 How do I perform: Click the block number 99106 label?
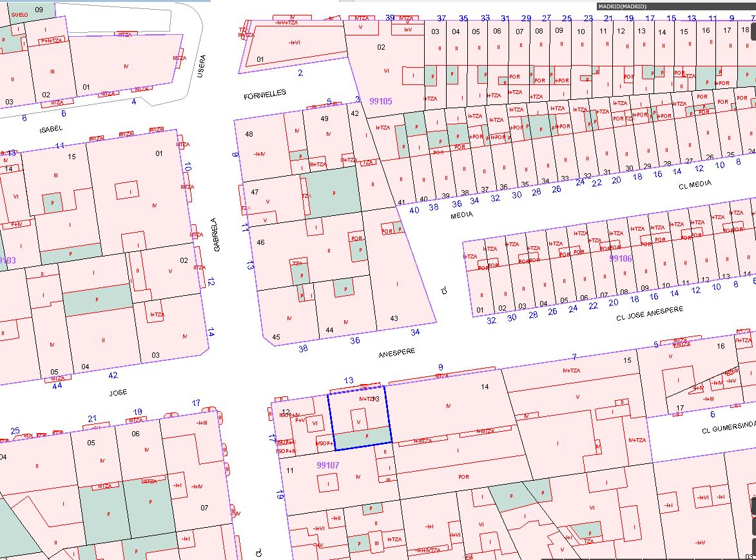(621, 258)
